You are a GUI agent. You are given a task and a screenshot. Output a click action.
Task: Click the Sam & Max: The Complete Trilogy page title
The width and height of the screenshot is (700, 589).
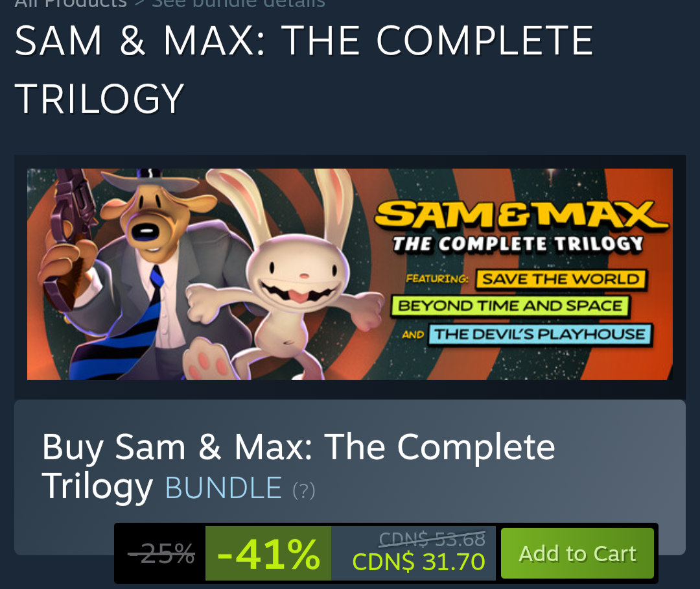pyautogui.click(x=304, y=69)
